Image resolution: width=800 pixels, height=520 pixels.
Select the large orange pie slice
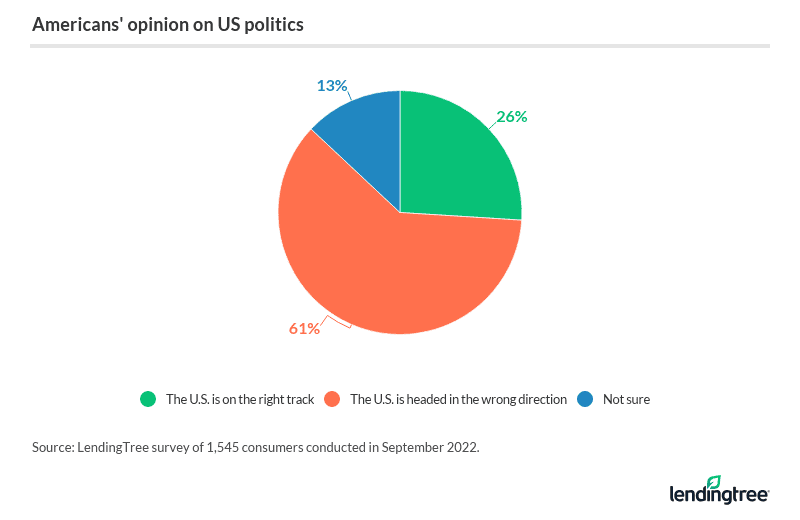pos(380,270)
